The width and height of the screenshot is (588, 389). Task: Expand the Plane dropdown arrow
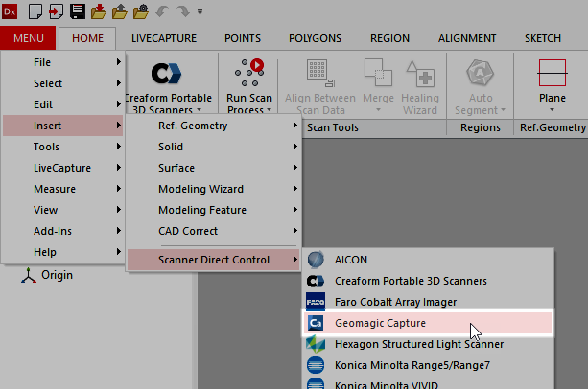point(552,110)
